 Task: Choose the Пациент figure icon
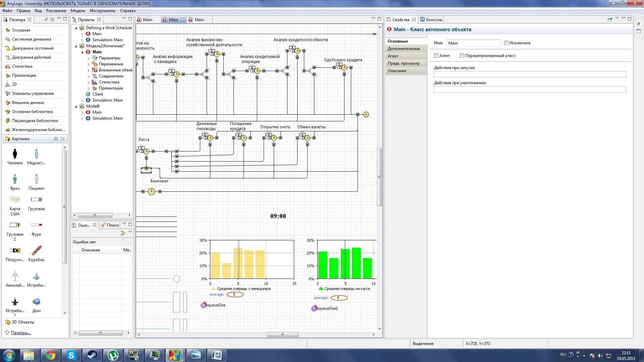point(36,179)
